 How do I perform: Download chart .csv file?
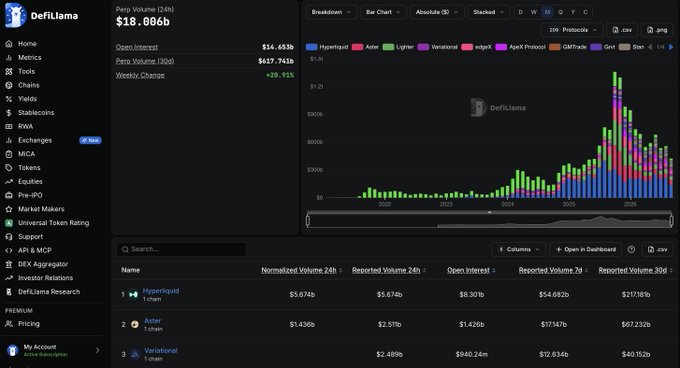[x=622, y=30]
